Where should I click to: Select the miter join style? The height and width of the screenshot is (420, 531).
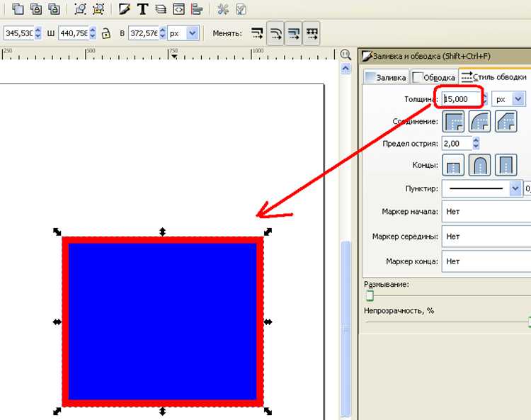tap(453, 121)
